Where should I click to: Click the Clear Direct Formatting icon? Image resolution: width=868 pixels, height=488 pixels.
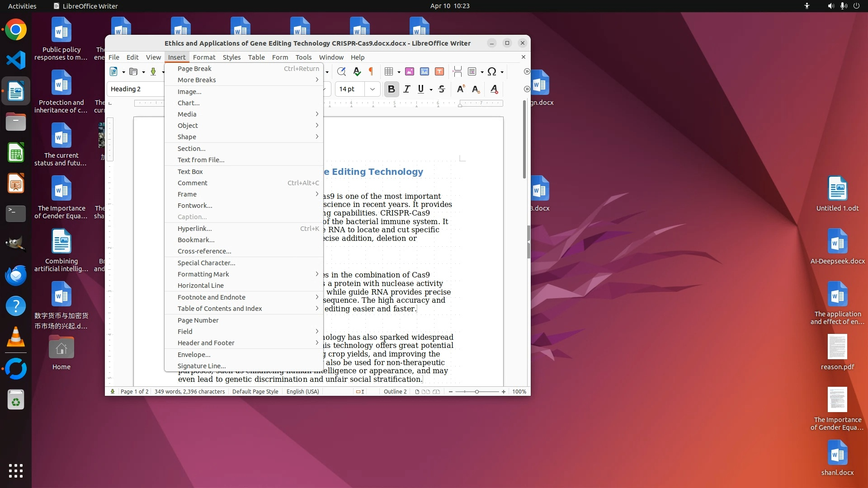494,89
